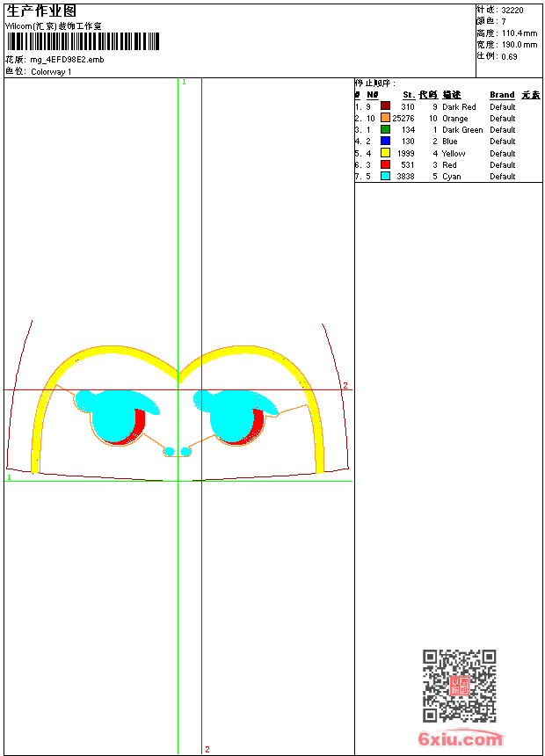Click the barcode under the studio name

point(83,41)
